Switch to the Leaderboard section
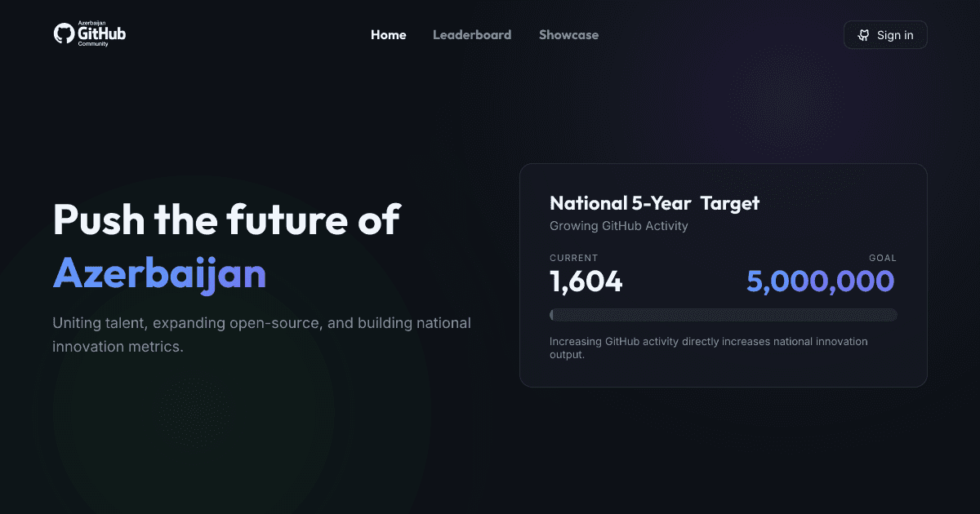 click(x=472, y=34)
